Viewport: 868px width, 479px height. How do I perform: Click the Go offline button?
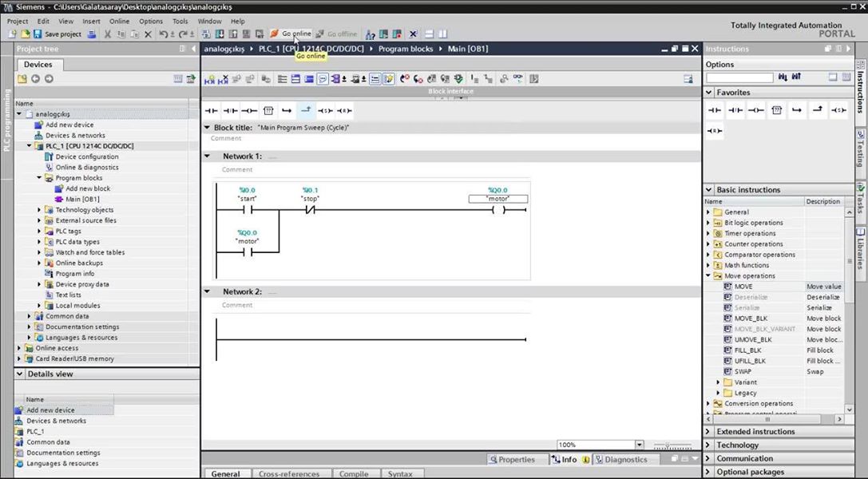(336, 34)
